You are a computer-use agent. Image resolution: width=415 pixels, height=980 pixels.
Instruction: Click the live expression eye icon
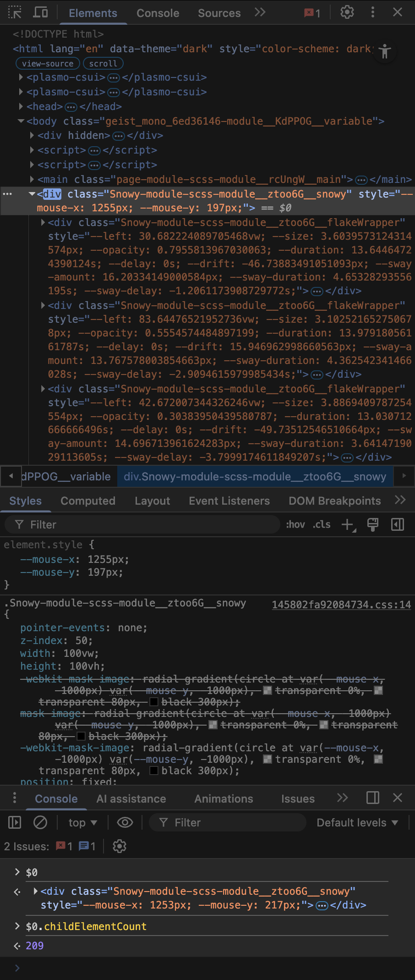coord(125,823)
